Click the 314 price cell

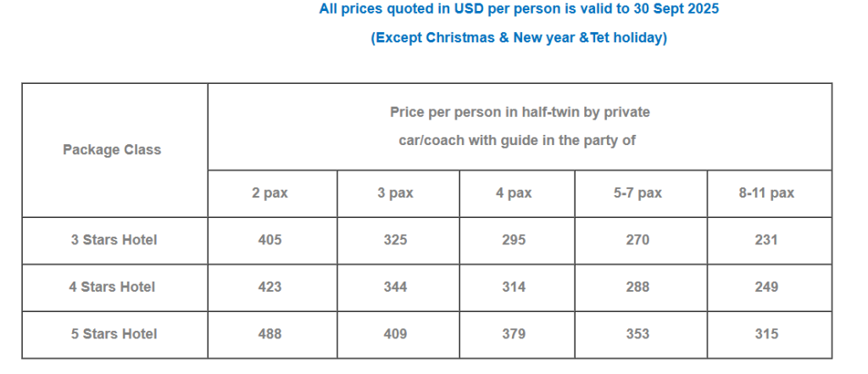tap(514, 287)
